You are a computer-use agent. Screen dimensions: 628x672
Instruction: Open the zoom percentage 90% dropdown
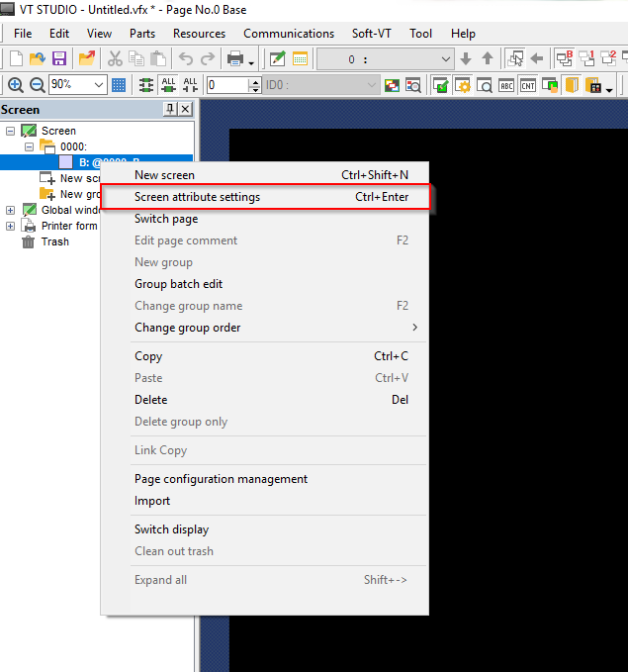[99, 85]
